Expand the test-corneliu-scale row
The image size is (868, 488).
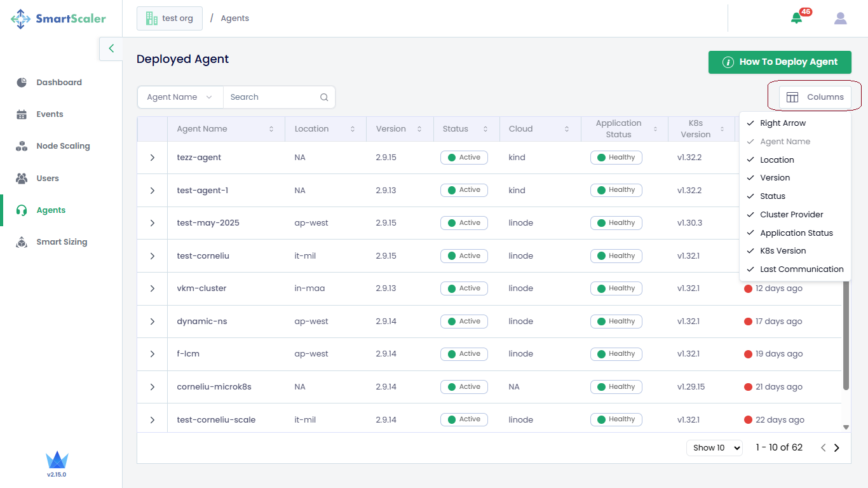[153, 420]
